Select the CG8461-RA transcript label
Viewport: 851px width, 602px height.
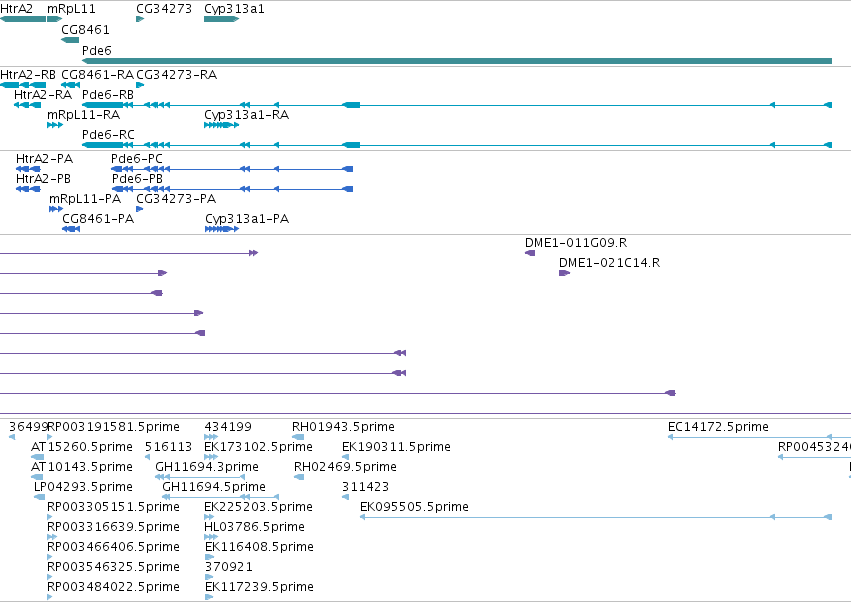[98, 74]
